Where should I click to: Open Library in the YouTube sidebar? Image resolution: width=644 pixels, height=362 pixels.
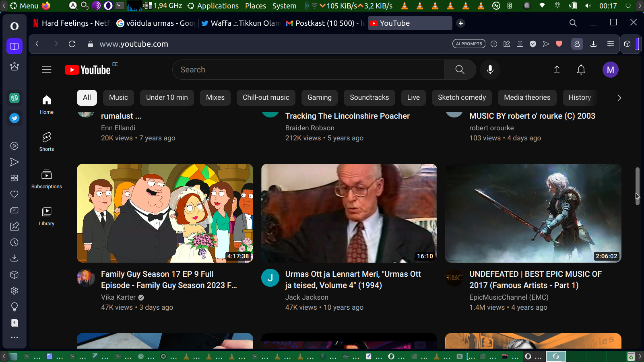coord(47,216)
